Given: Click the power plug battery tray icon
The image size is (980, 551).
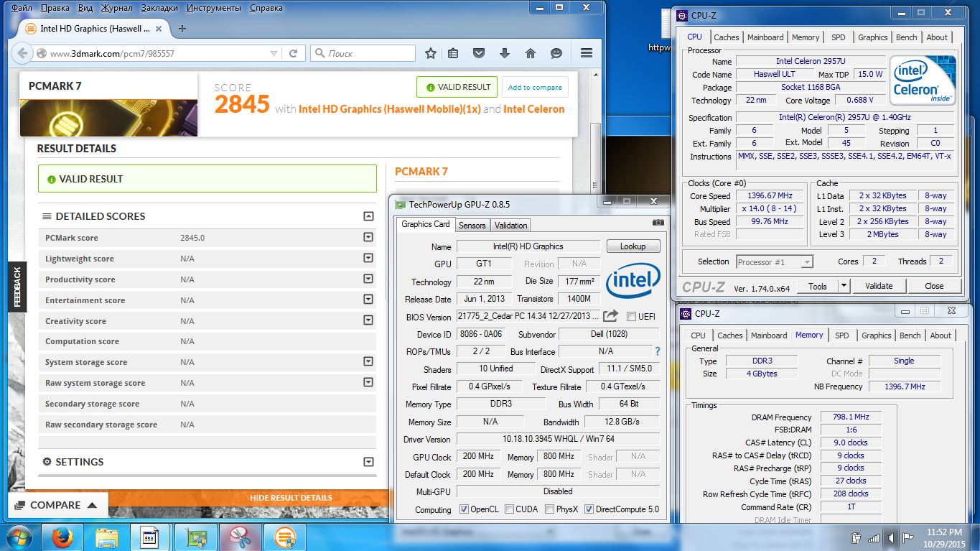Looking at the screenshot, I should click(x=856, y=537).
